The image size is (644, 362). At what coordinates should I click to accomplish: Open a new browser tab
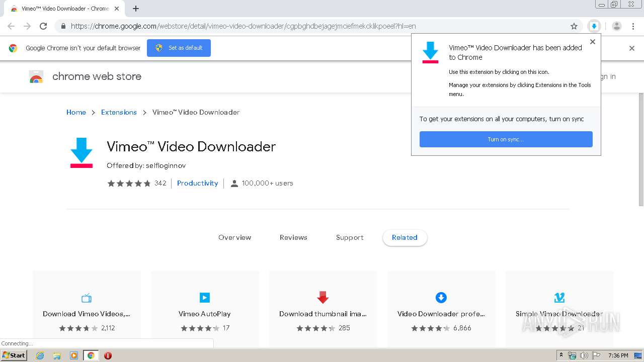coord(136,9)
